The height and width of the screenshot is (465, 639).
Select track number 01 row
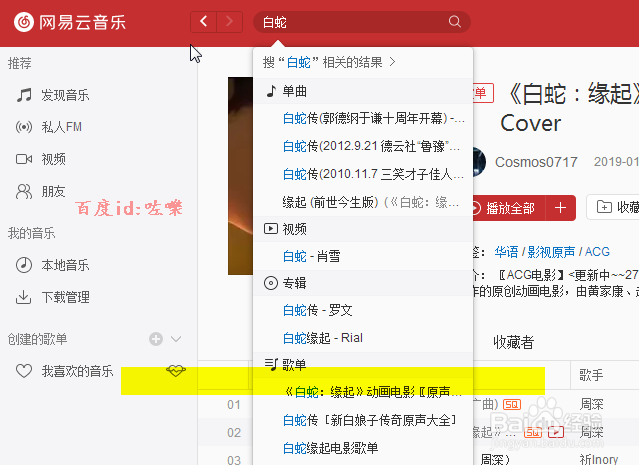pyautogui.click(x=234, y=405)
